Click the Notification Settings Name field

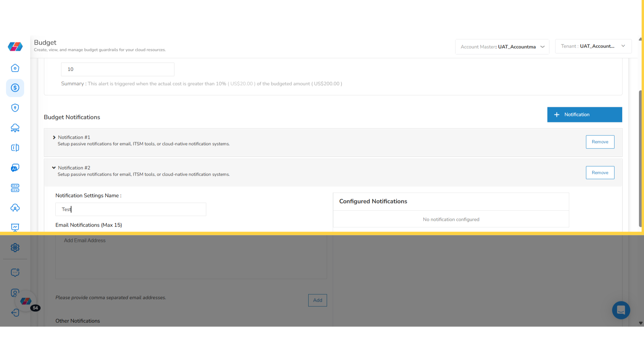(131, 209)
